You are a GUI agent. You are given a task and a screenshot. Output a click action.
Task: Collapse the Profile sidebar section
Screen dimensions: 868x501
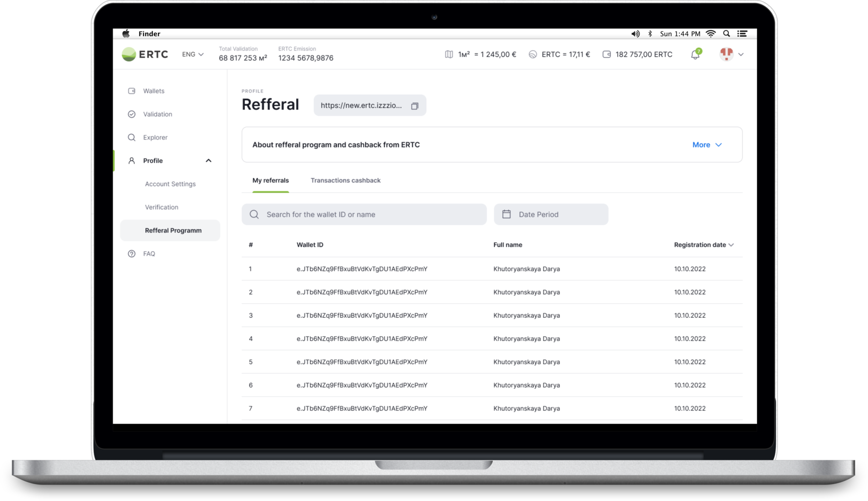(209, 161)
